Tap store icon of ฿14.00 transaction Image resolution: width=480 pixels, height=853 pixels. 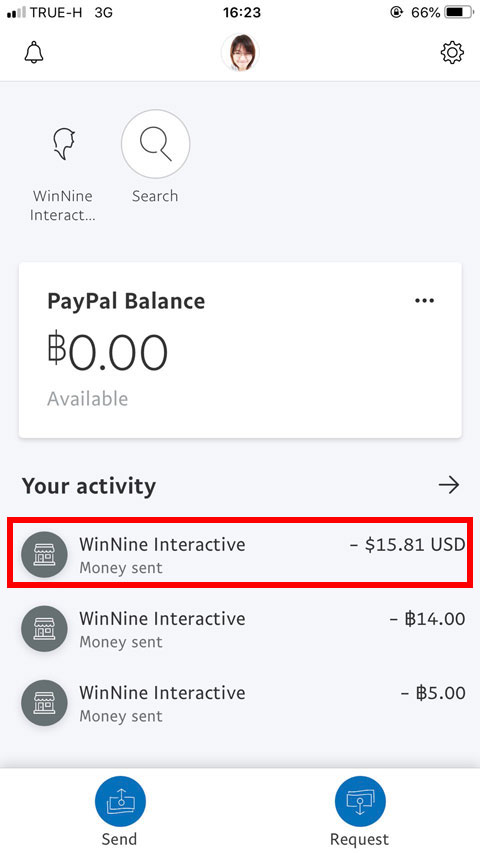coord(44,629)
